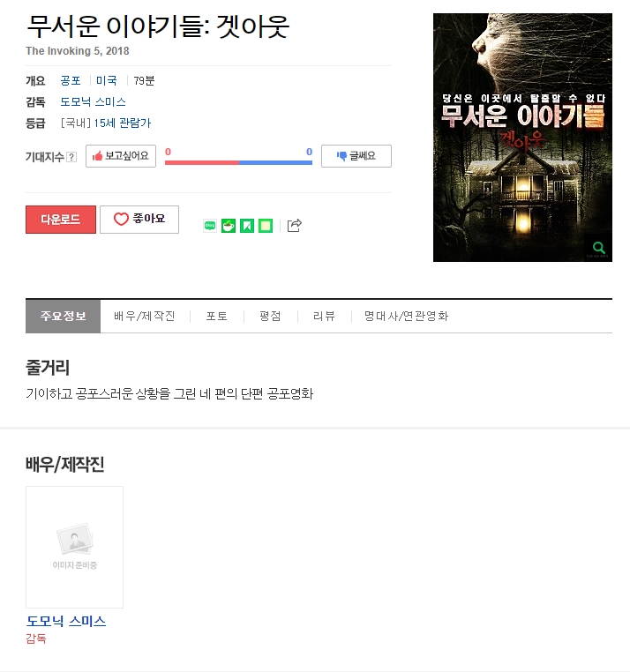Image resolution: width=630 pixels, height=672 pixels.
Task: Open the 기대지수 help question mark
Action: 72,157
